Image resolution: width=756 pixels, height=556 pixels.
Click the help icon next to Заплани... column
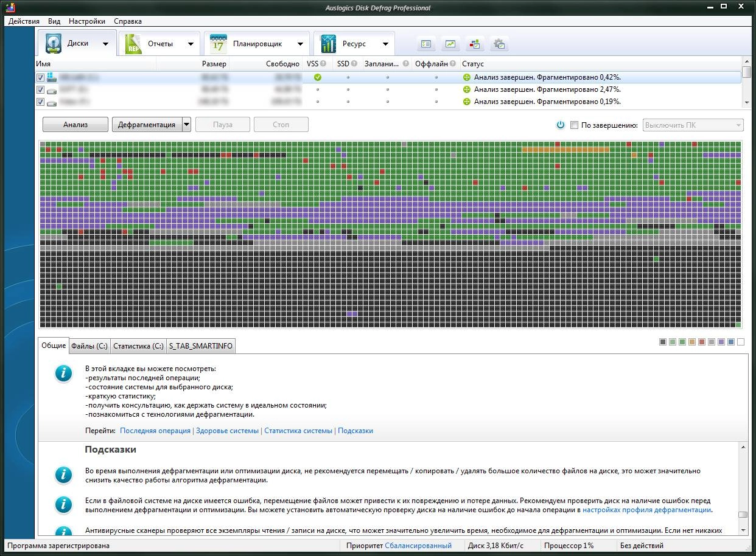tap(406, 63)
